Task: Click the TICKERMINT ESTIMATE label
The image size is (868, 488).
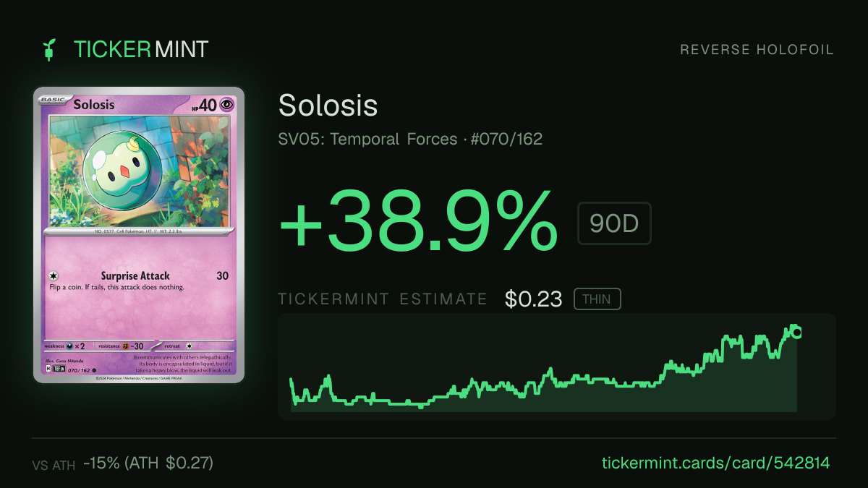Action: (x=383, y=299)
